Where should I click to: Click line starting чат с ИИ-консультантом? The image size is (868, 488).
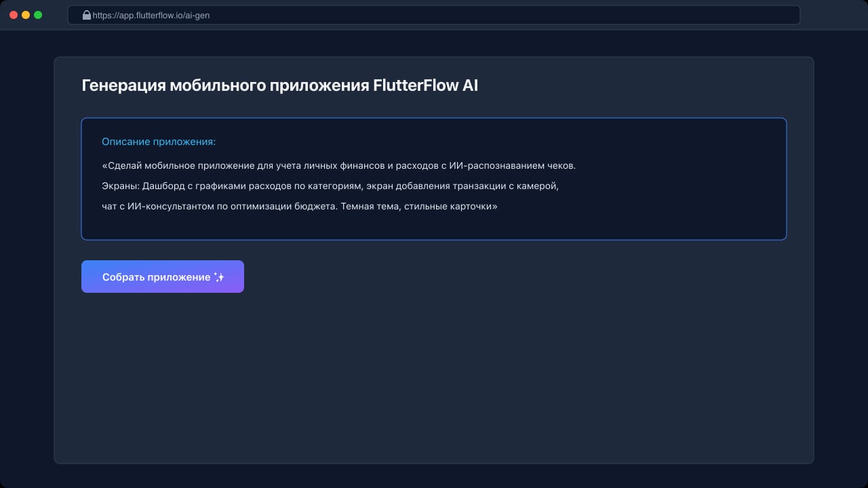click(300, 206)
